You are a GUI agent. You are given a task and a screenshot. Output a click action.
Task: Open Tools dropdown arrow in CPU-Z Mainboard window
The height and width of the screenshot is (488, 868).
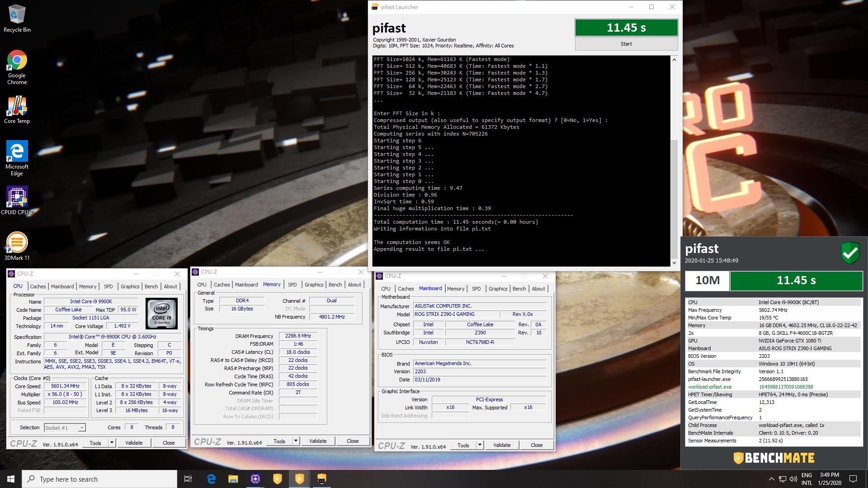480,445
